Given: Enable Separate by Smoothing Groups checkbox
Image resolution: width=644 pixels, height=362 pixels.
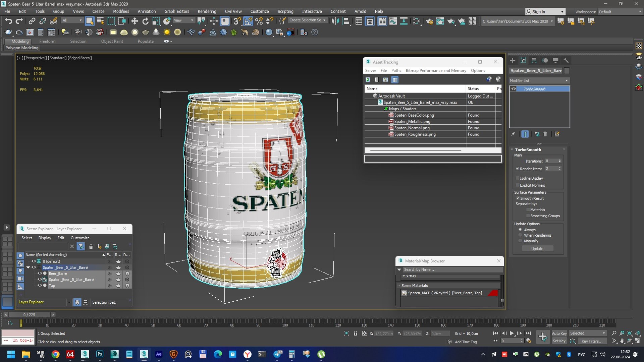Looking at the screenshot, I should (x=528, y=216).
